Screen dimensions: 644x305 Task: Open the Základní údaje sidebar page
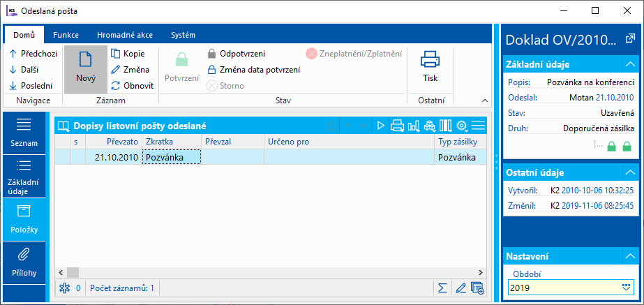24,176
